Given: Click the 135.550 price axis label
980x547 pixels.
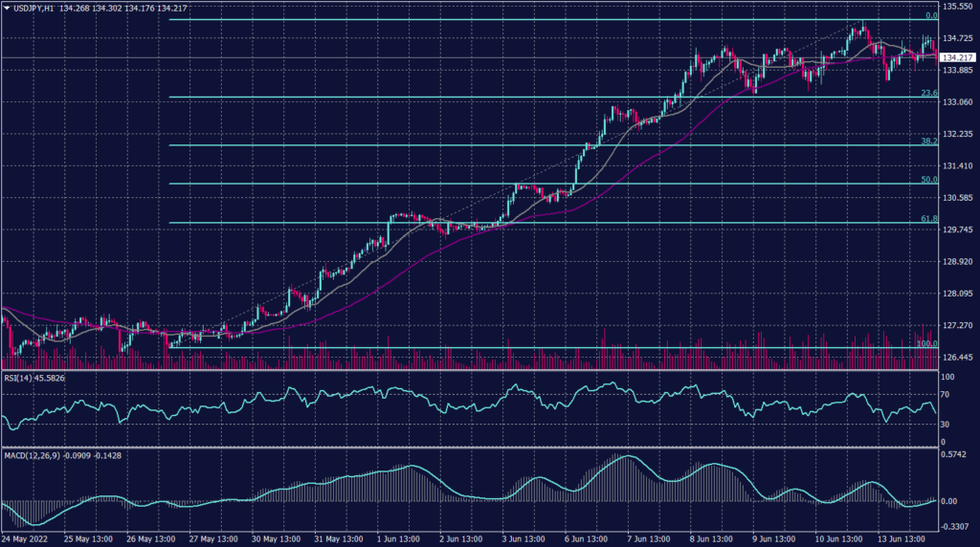Looking at the screenshot, I should point(958,7).
